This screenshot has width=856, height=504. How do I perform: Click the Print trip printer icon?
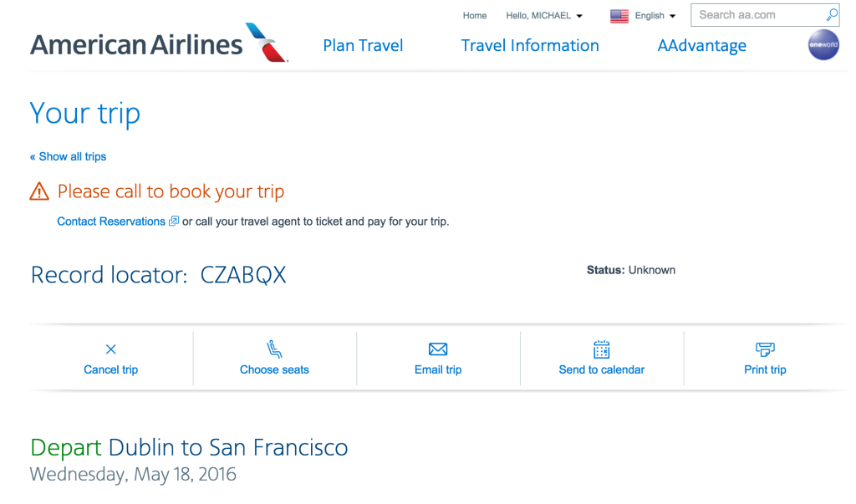765,349
